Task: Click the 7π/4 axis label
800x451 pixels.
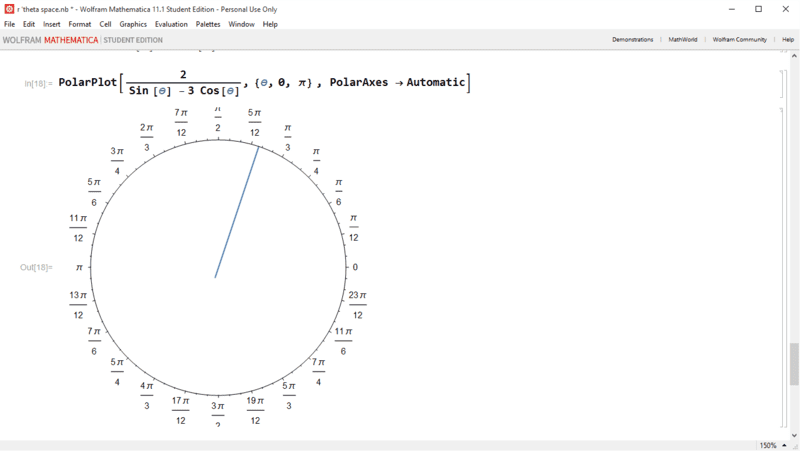Action: coord(318,372)
